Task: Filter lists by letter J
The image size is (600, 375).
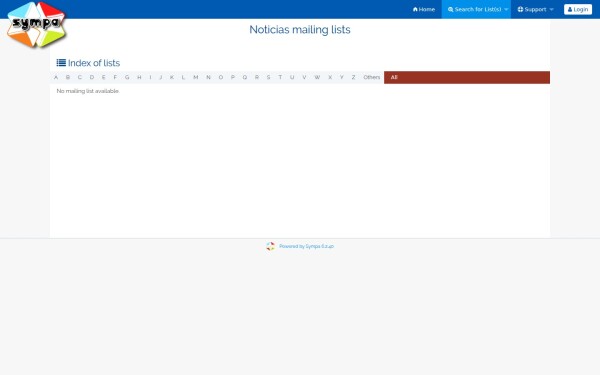Action: (160, 77)
